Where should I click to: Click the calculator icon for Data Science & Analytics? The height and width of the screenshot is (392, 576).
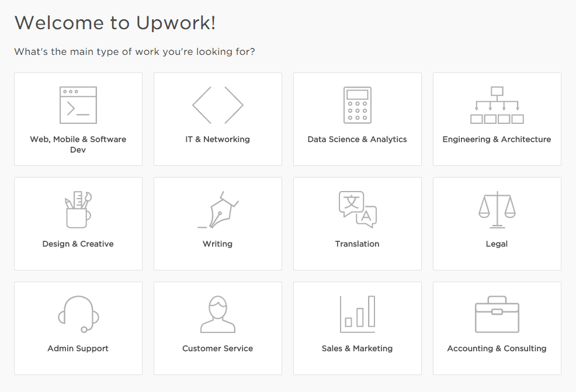tap(357, 105)
